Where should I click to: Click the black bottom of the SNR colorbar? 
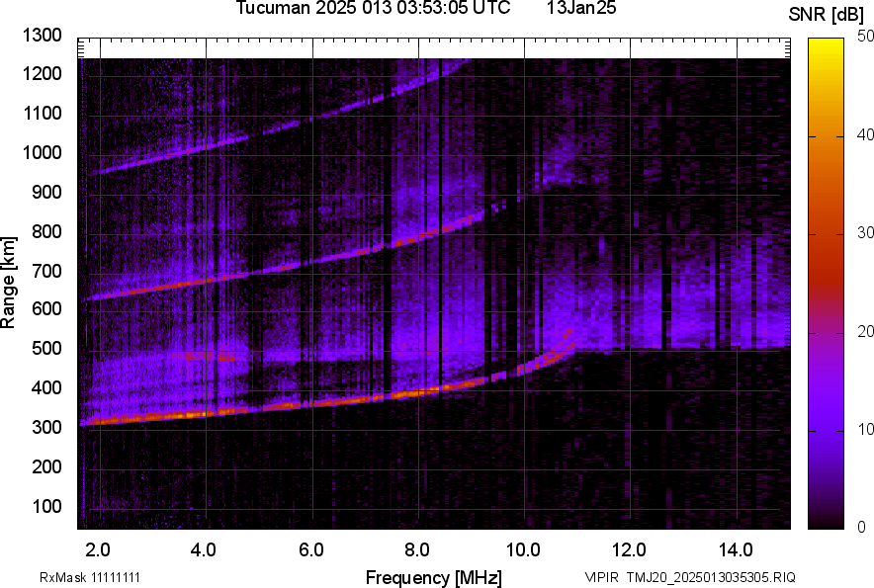pos(827,522)
